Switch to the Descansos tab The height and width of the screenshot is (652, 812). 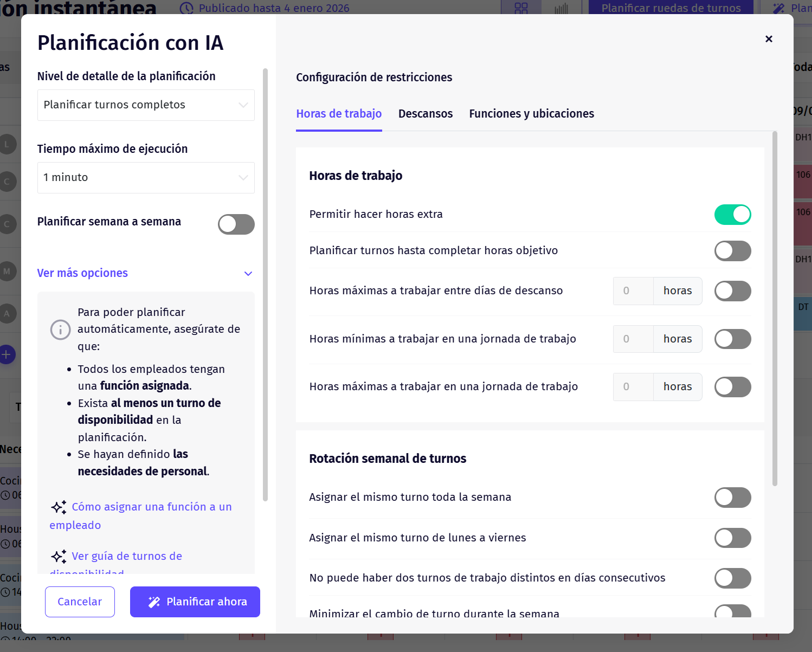coord(426,114)
